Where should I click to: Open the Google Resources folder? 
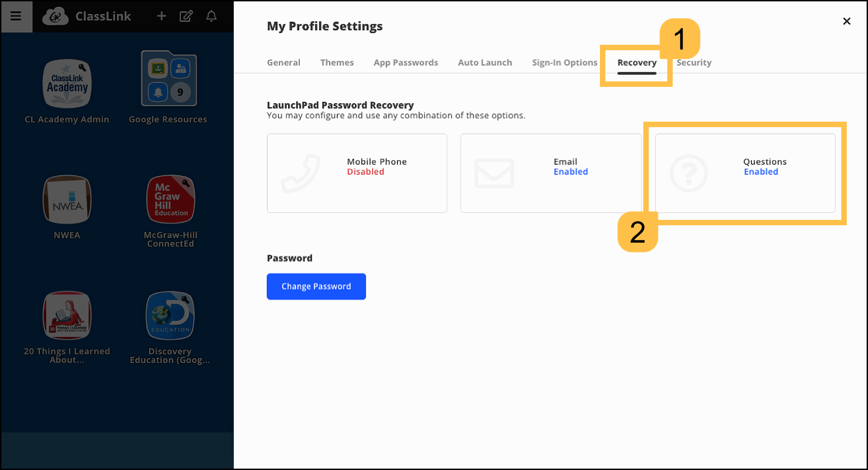click(x=169, y=78)
